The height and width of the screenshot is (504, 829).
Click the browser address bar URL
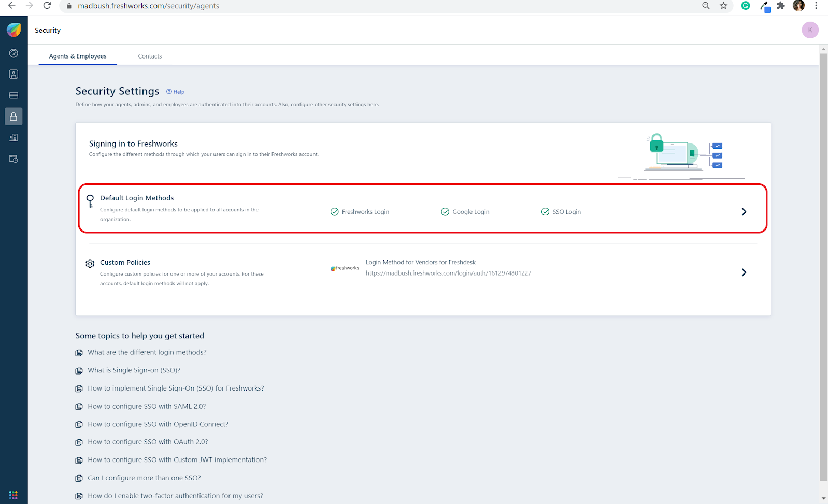point(148,6)
